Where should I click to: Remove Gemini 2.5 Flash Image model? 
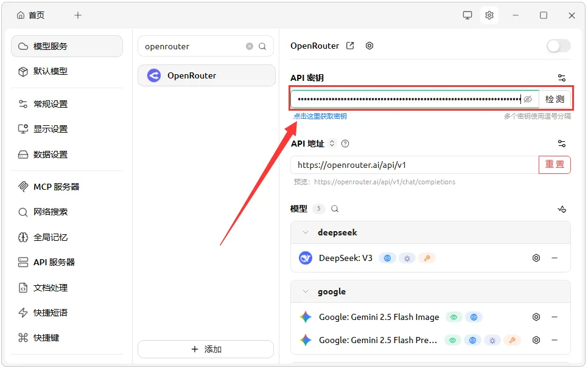click(x=555, y=317)
